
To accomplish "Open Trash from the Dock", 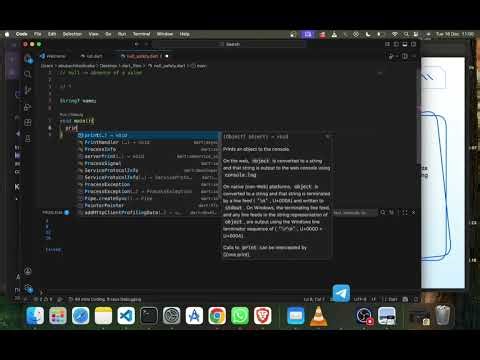I will (x=443, y=315).
